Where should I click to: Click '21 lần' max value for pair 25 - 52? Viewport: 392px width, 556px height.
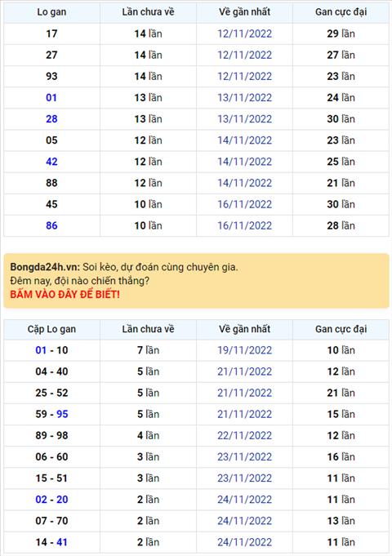coord(341,393)
